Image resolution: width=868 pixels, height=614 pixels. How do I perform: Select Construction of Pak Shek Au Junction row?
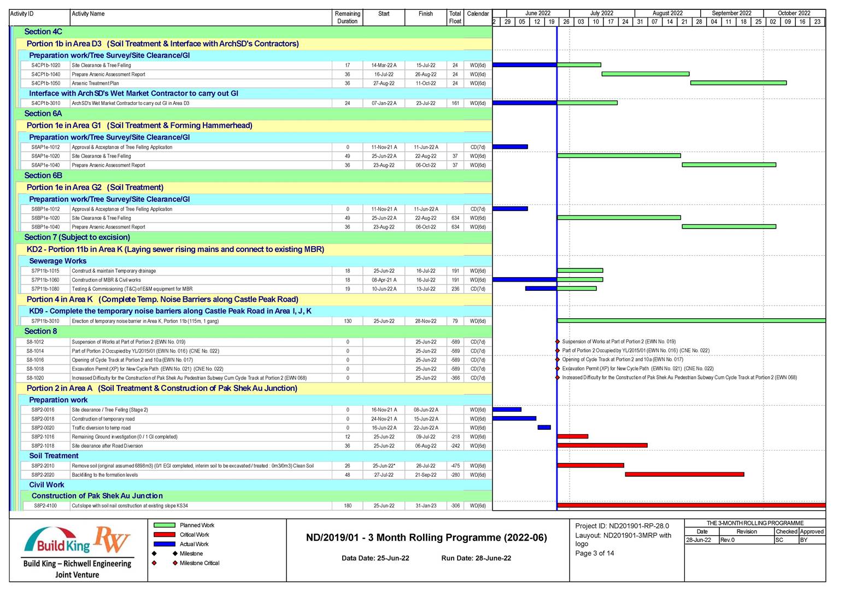point(257,496)
